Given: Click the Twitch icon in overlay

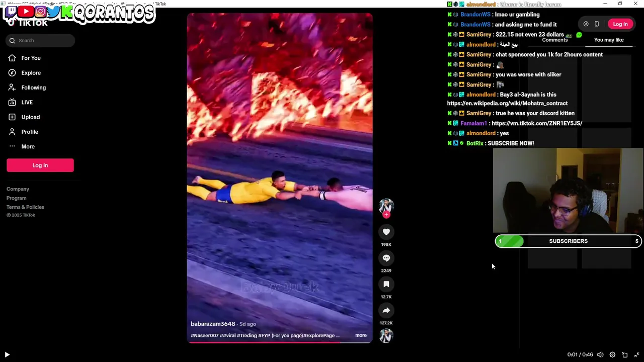Looking at the screenshot, I should [x=12, y=11].
